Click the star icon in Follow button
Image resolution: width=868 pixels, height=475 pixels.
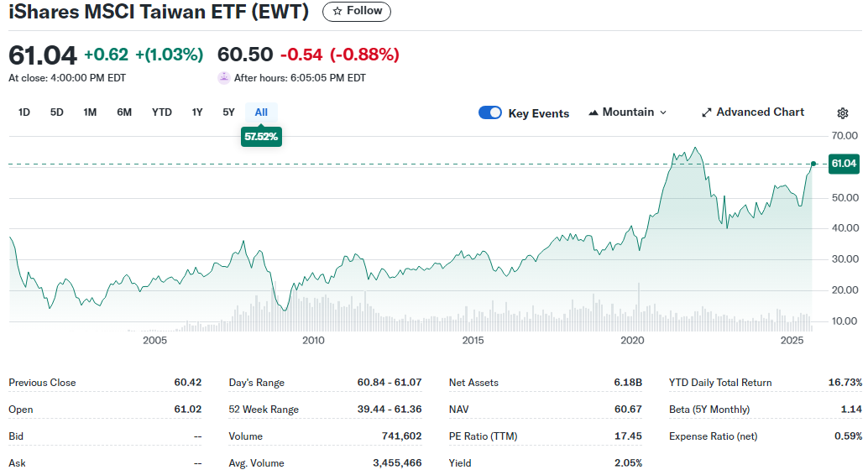coord(337,11)
